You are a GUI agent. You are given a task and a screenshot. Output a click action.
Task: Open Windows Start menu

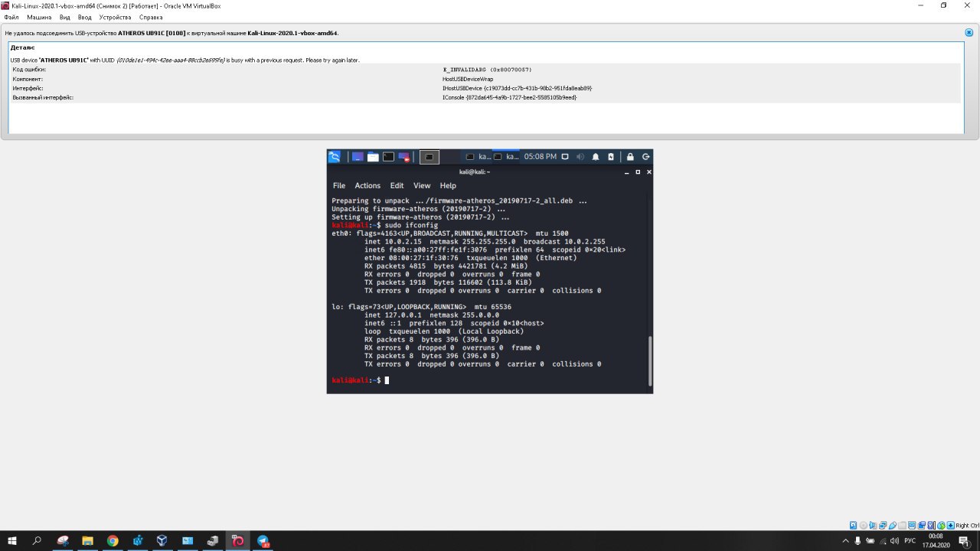click(x=11, y=540)
